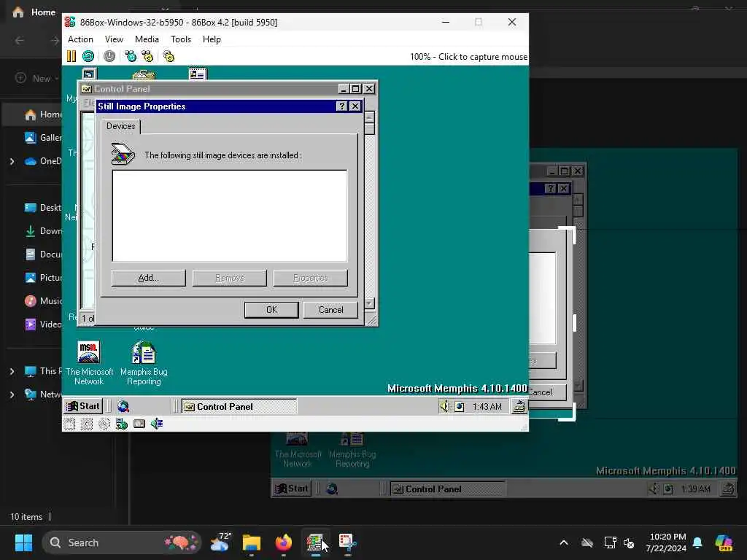Click Control Panel scrollbar up arrow

coord(369,117)
